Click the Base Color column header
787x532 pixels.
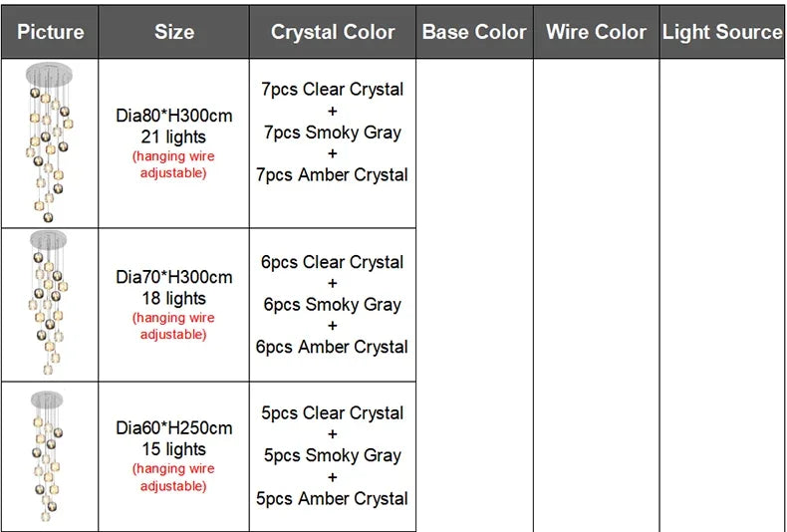[474, 32]
